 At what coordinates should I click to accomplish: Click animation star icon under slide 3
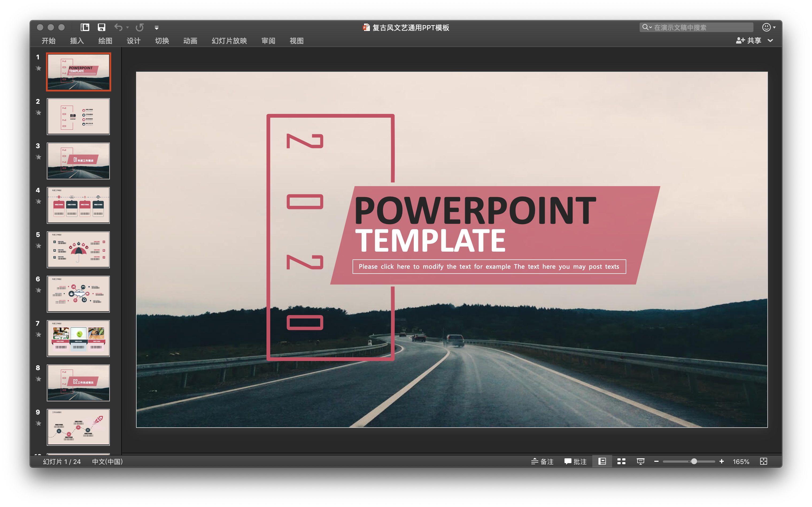point(38,157)
